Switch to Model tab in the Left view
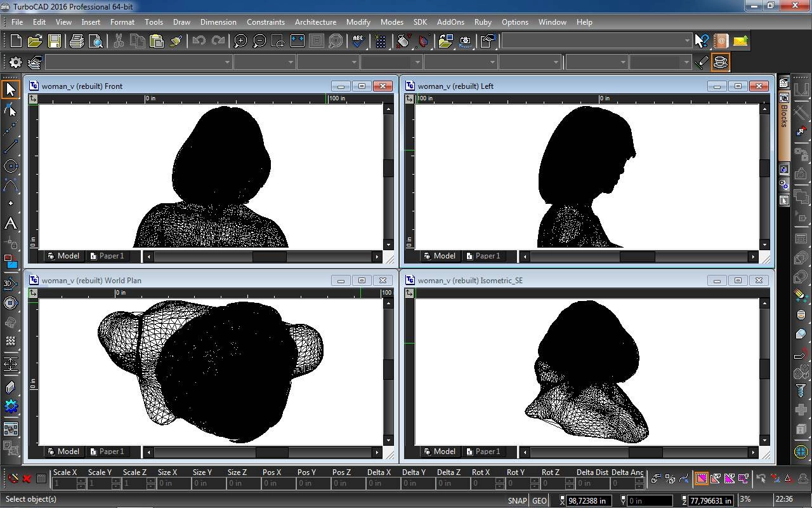 [x=439, y=256]
